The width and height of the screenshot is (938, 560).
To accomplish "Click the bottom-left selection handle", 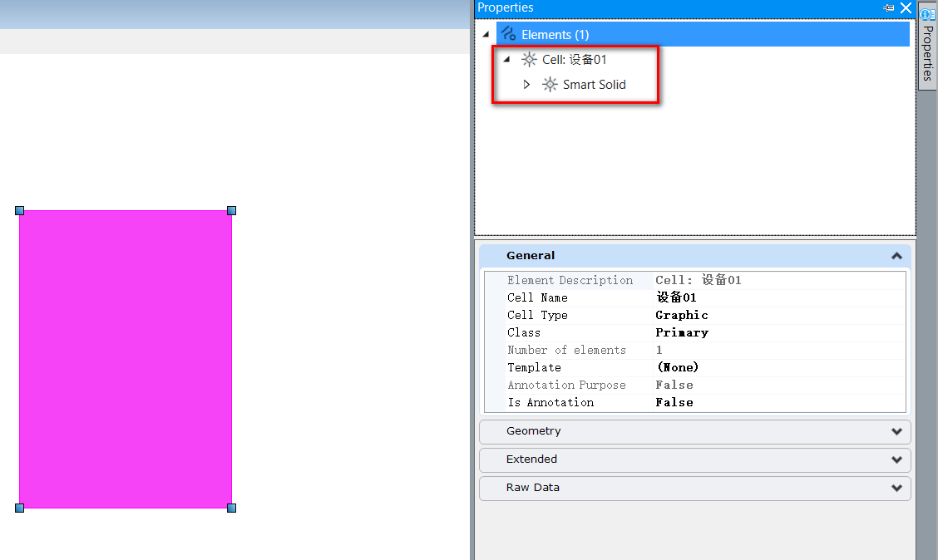I will pyautogui.click(x=20, y=508).
